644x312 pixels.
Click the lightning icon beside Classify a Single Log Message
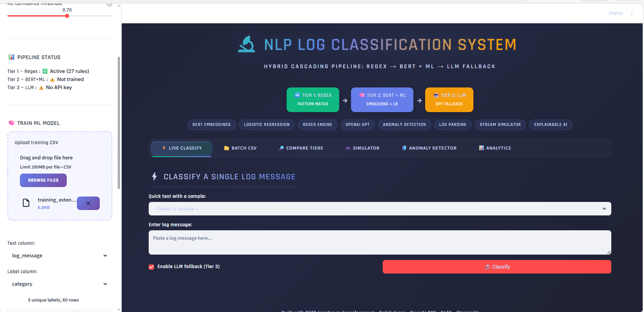click(154, 176)
